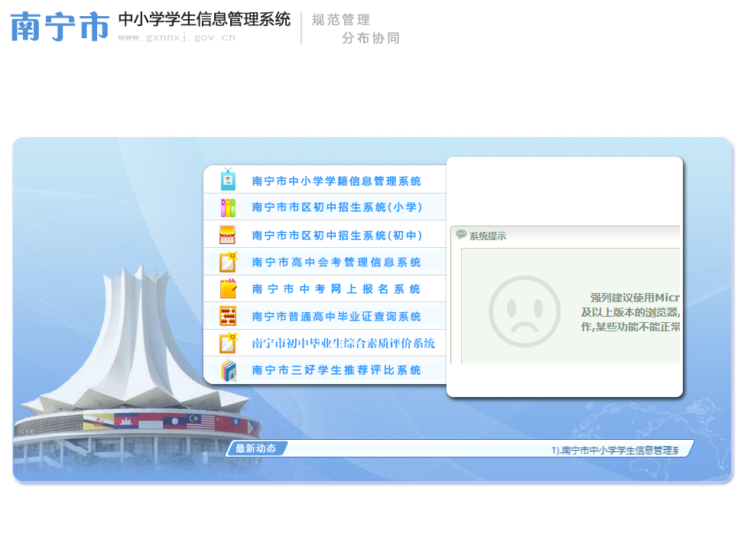
Task: Click the pinwheel notepad icon beside 高中会考管理信息系统
Action: click(228, 262)
